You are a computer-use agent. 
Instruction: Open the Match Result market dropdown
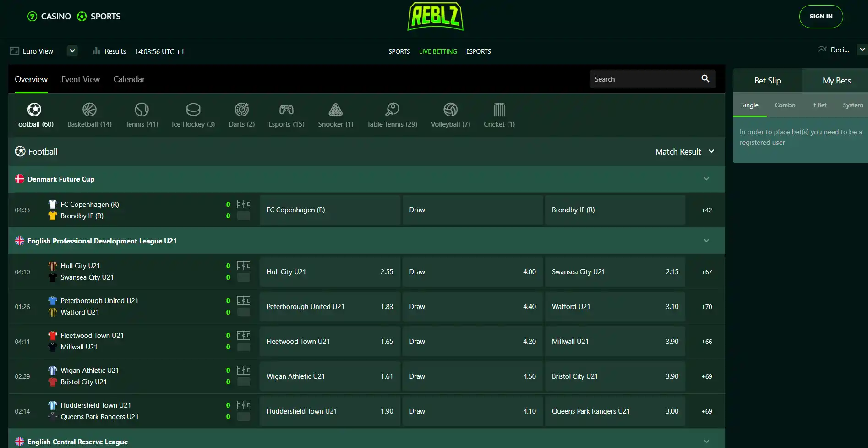(684, 152)
